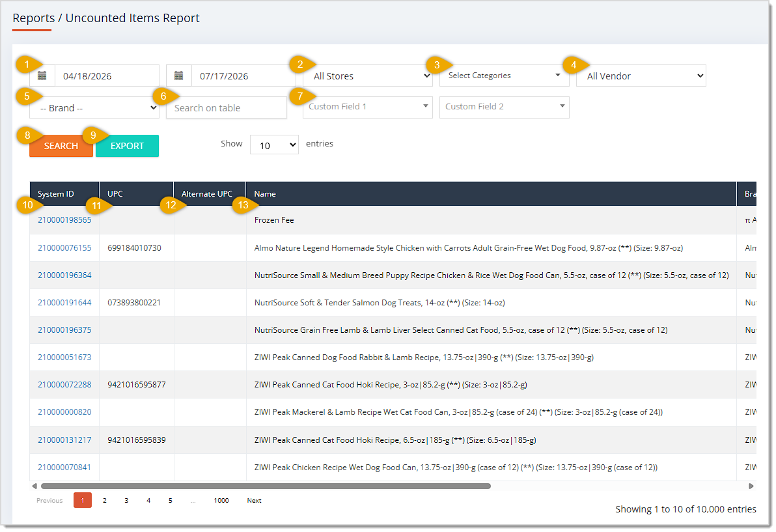Open the Brand dropdown

(x=94, y=107)
